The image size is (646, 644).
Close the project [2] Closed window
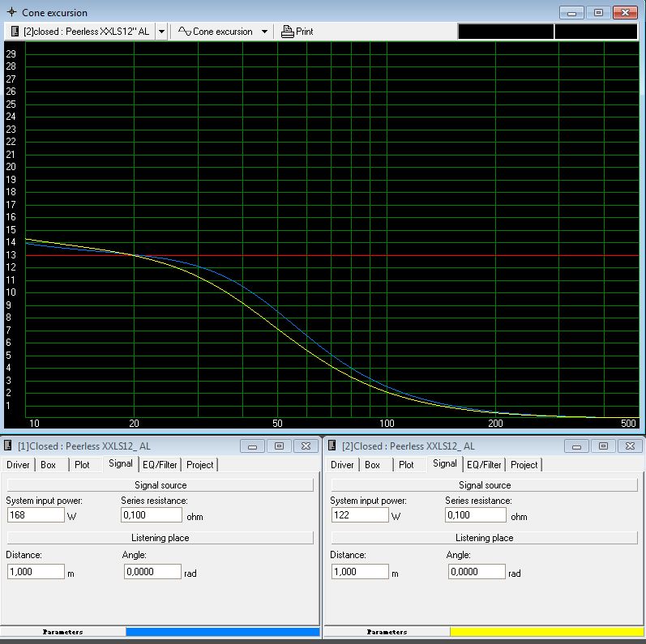629,446
